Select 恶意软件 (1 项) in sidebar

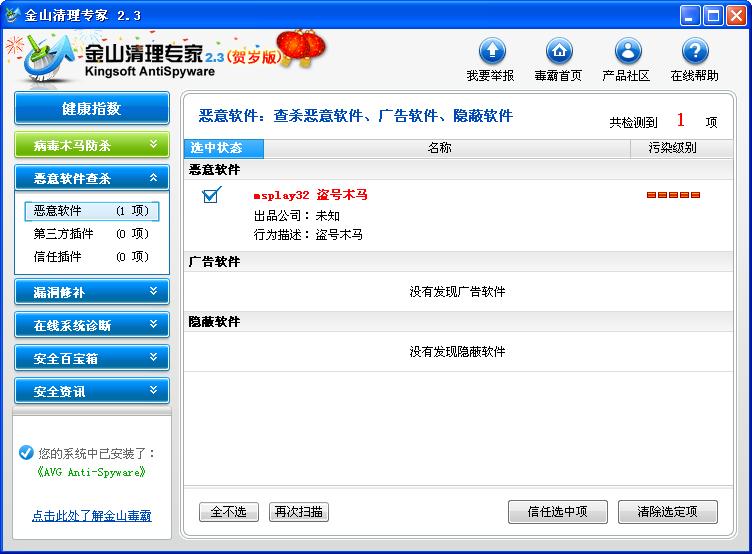coord(92,211)
